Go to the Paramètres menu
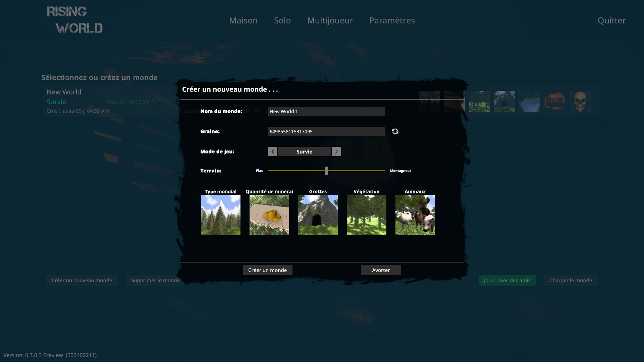644x362 pixels. [x=392, y=20]
